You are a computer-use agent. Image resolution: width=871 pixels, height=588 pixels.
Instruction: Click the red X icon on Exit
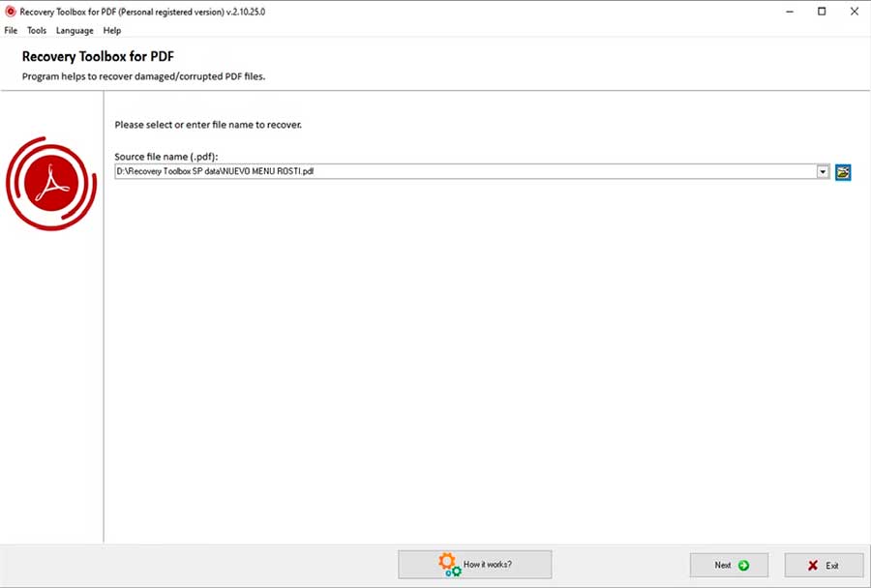813,566
